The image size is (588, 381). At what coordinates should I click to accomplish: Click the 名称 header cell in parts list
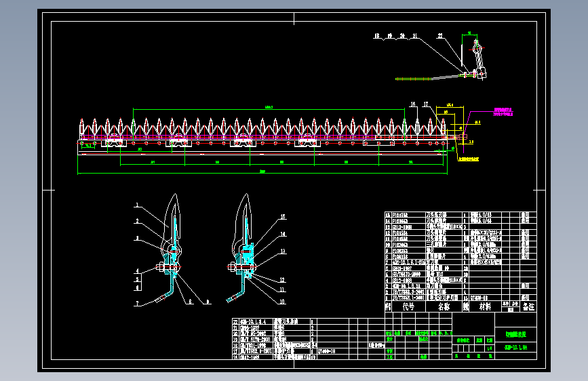click(444, 306)
